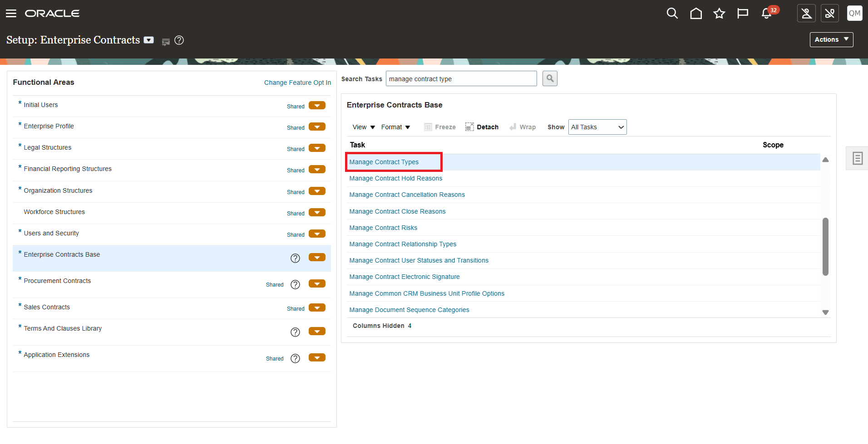
Task: Click the Wrap toolbar button
Action: (523, 127)
